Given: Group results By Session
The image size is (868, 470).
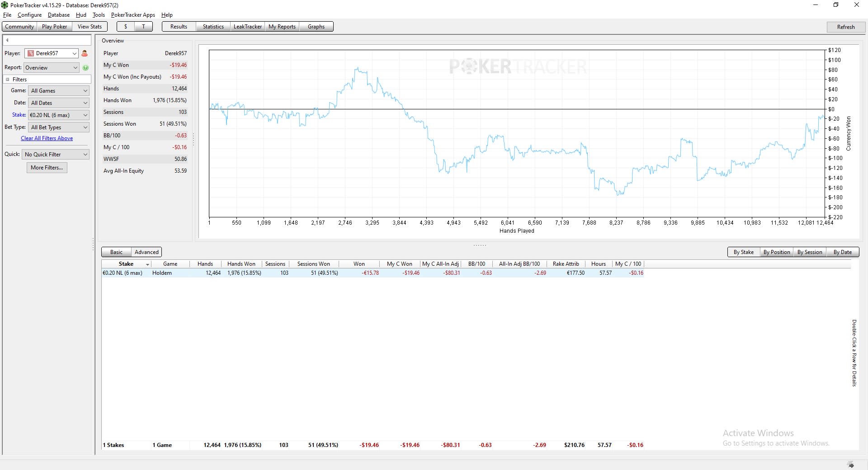Looking at the screenshot, I should (810, 252).
